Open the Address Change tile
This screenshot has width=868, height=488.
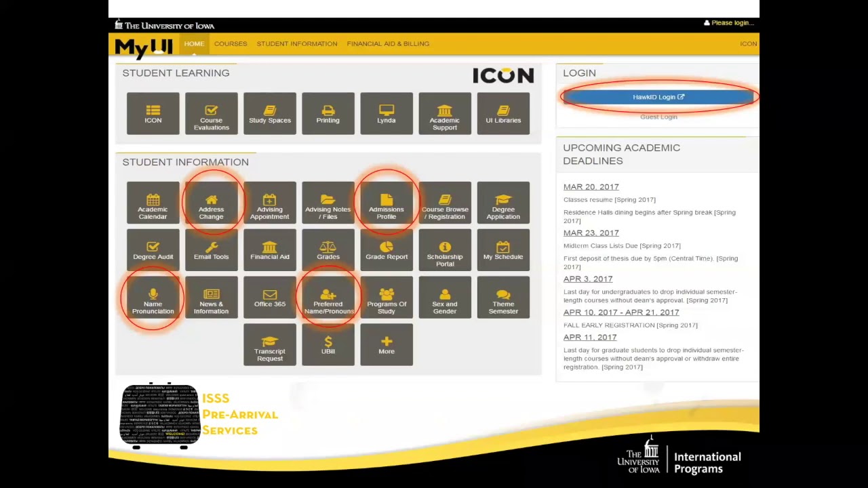pos(212,203)
